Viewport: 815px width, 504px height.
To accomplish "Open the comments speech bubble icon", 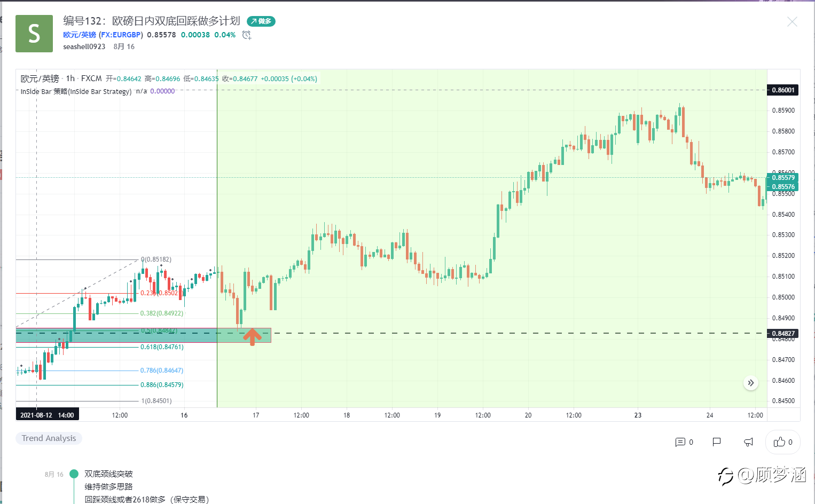I will [x=680, y=442].
